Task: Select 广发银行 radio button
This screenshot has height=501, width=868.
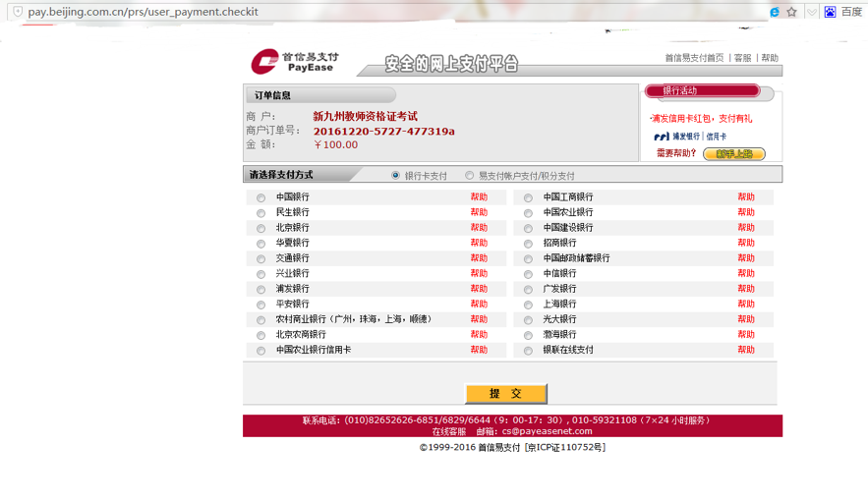Action: point(528,289)
